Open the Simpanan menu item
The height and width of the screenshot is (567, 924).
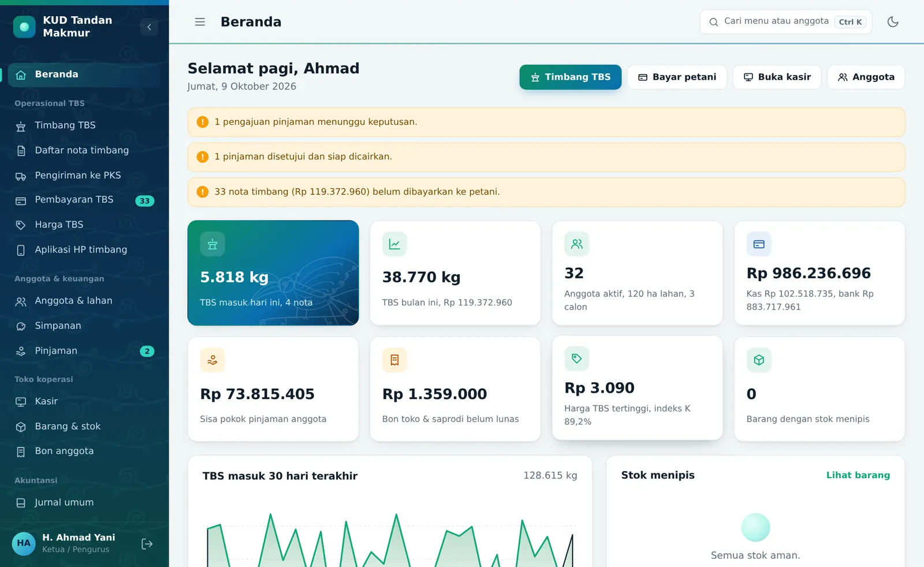click(x=84, y=326)
